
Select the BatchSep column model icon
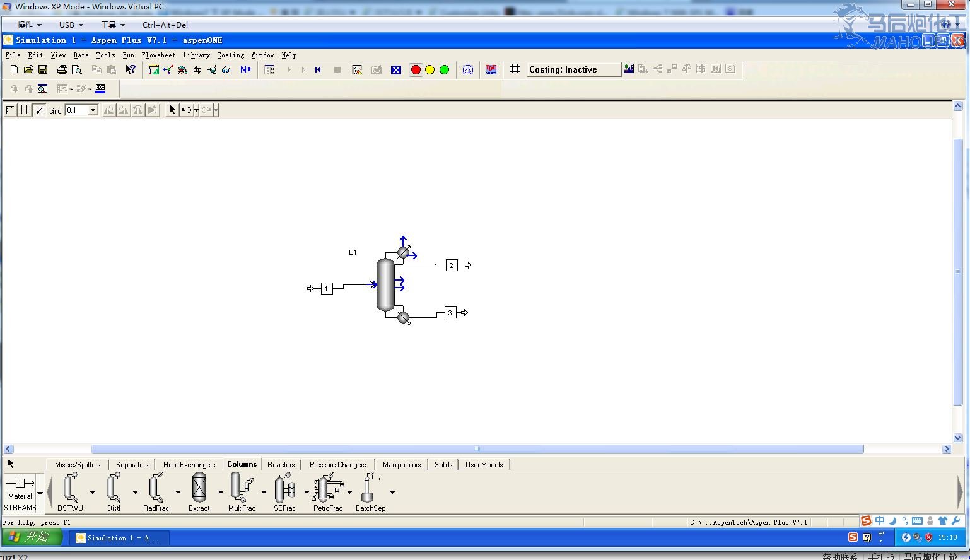pos(370,488)
